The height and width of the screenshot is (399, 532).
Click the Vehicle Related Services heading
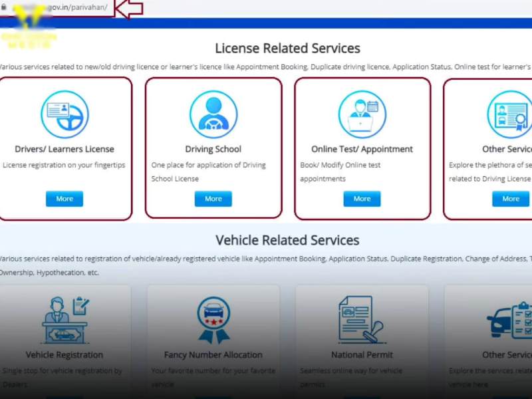click(288, 240)
